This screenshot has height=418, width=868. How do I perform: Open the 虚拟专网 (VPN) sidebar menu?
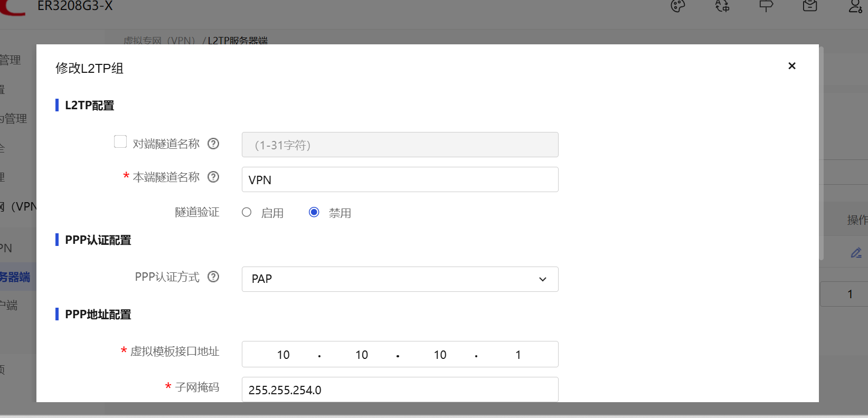pyautogui.click(x=18, y=206)
